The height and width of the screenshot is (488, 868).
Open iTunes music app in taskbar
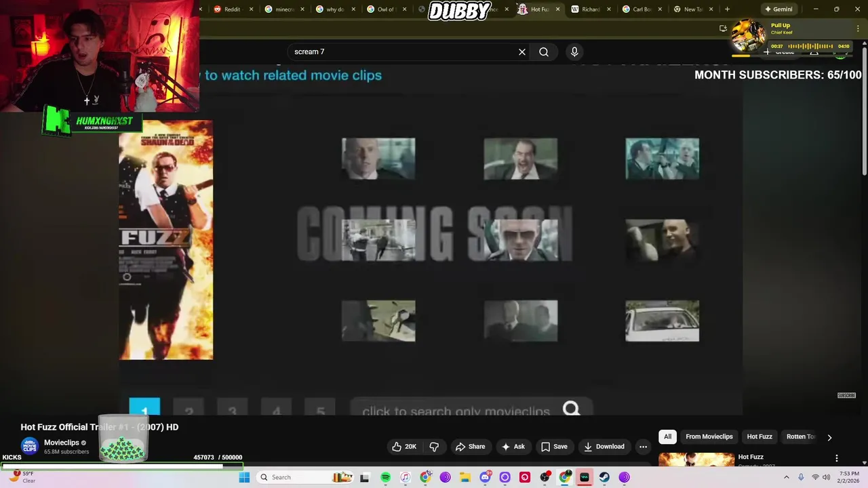click(x=405, y=477)
